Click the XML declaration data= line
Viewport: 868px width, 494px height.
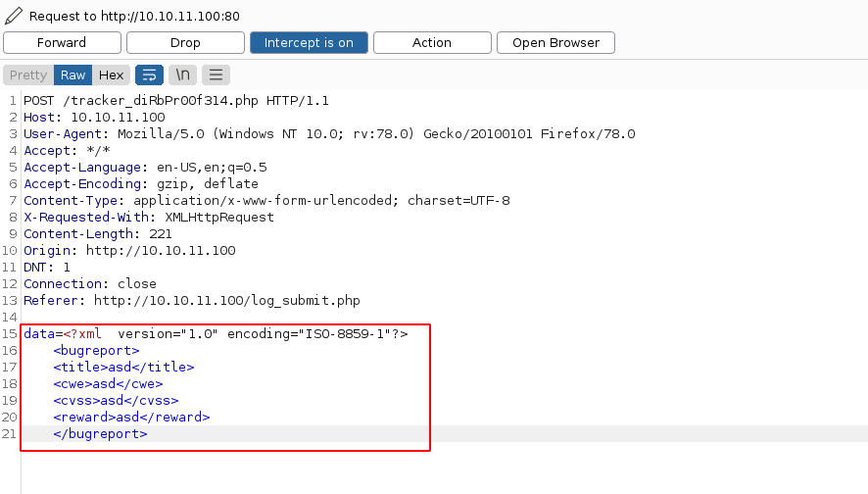(x=216, y=333)
